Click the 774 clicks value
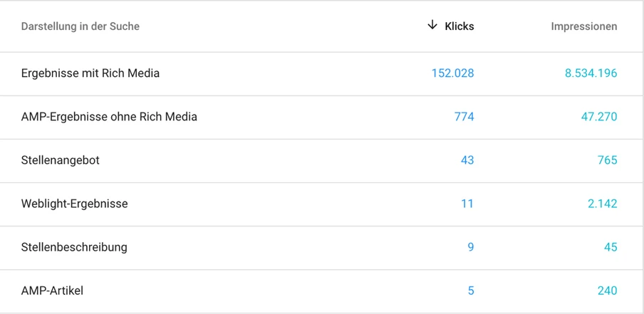The width and height of the screenshot is (644, 314). 464,117
